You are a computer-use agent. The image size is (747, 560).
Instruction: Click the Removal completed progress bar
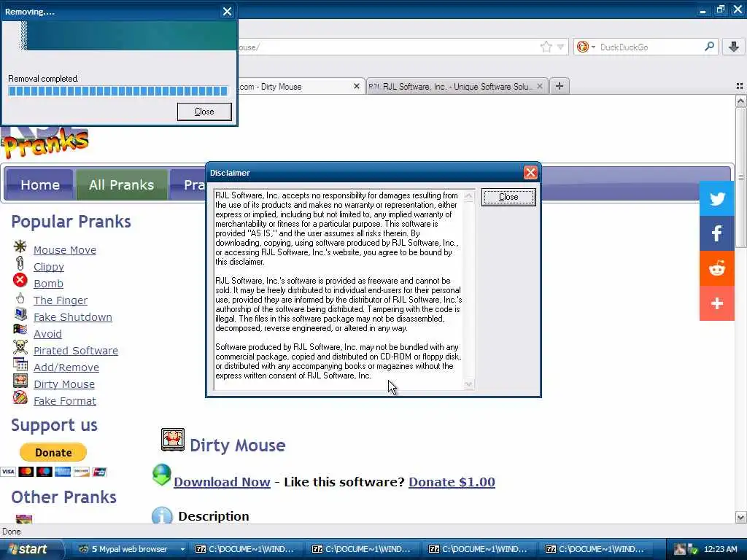pyautogui.click(x=118, y=91)
